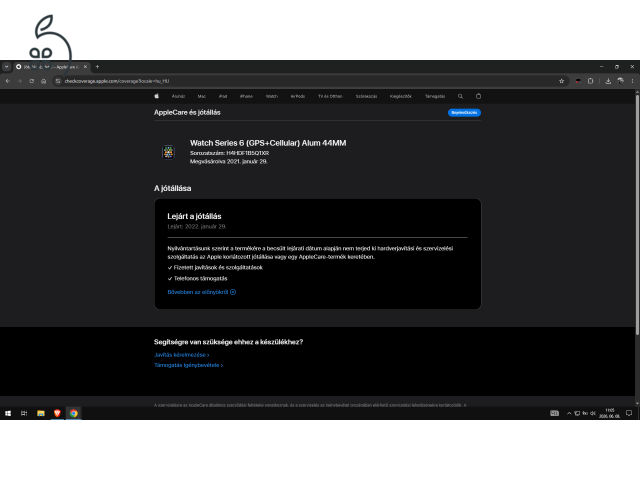640x480 pixels.
Task: Open the Chrome three-dot menu
Action: 632,81
